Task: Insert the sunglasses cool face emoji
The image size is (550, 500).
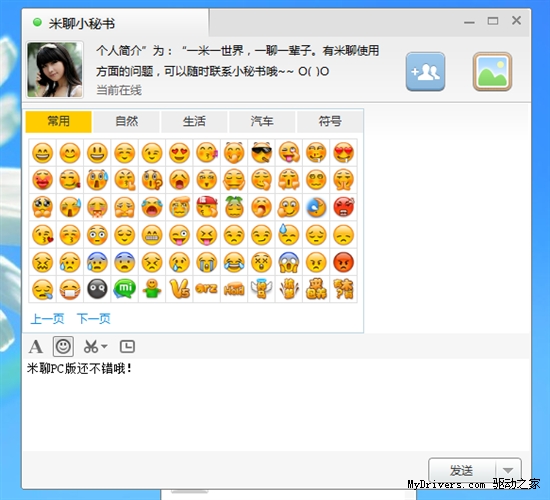Action: click(261, 153)
